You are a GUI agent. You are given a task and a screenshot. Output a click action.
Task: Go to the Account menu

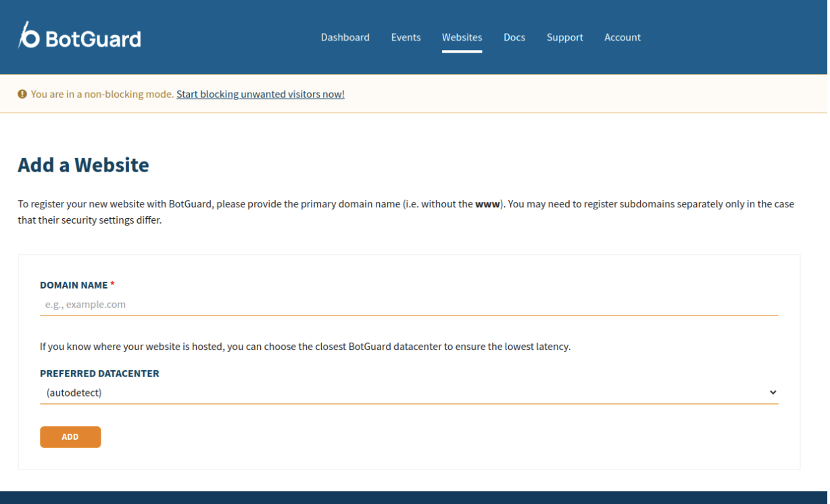click(x=622, y=37)
